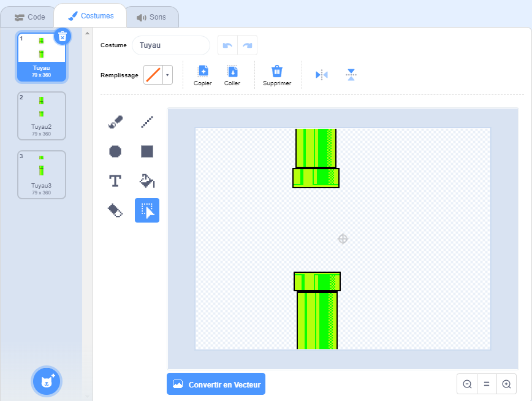The height and width of the screenshot is (401, 532).
Task: Click Convertir en Vecteur button
Action: click(x=216, y=384)
